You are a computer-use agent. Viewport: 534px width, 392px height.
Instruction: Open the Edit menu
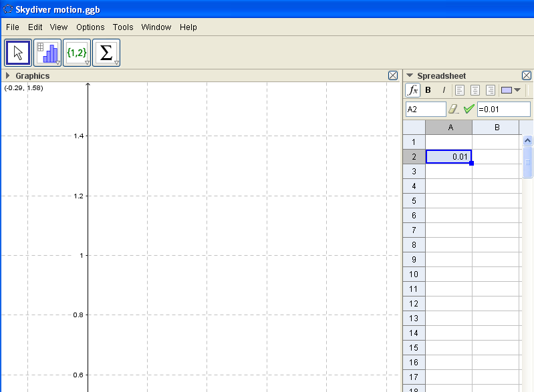click(x=35, y=27)
